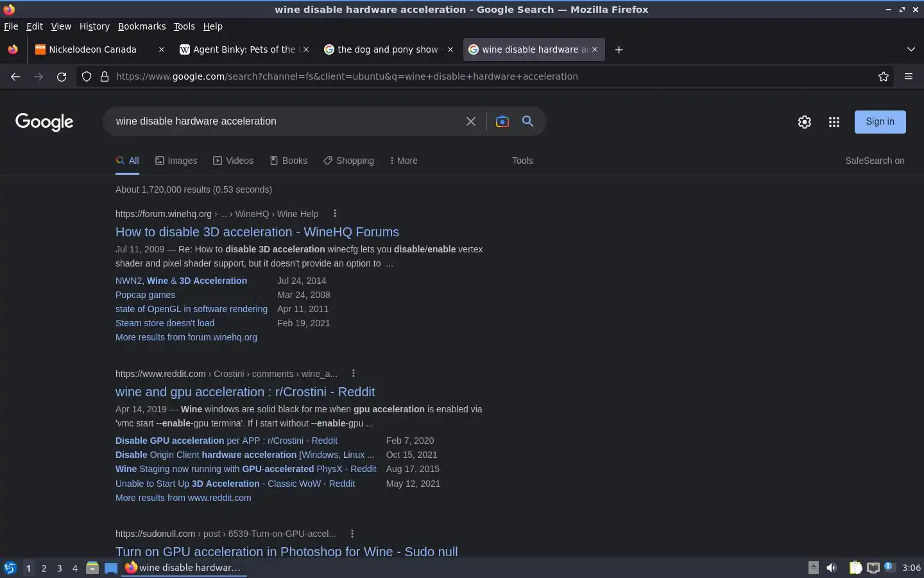Bookmark this page with the star
This screenshot has height=578, width=924.
pyautogui.click(x=884, y=76)
